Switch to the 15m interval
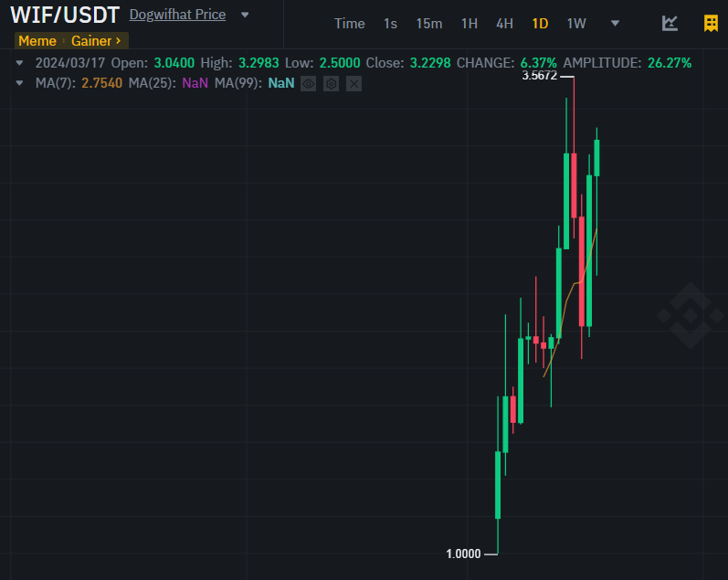This screenshot has width=728, height=580. coord(429,24)
